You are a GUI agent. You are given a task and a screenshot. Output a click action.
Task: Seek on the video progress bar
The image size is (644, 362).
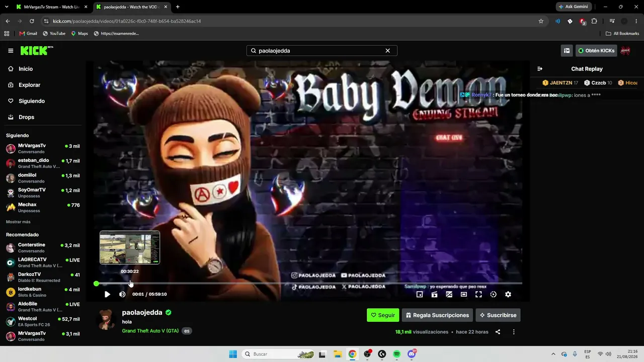(x=308, y=284)
